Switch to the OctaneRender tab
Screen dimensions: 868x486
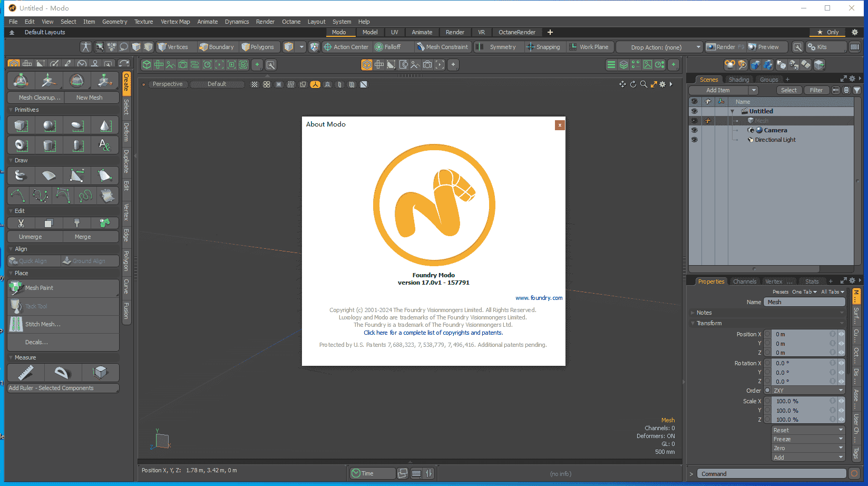pyautogui.click(x=517, y=32)
